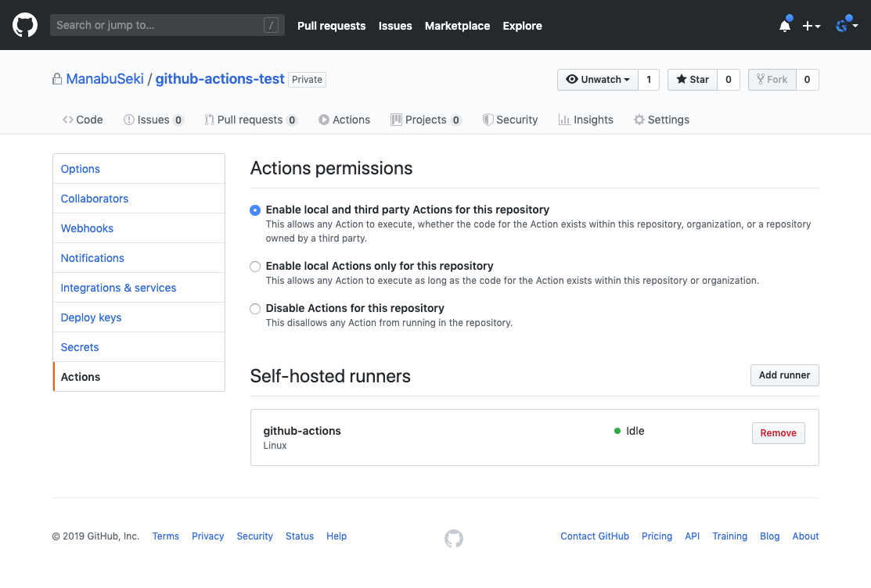This screenshot has height=588, width=871.
Task: Click the Issues tab exclamation icon
Action: (x=129, y=120)
